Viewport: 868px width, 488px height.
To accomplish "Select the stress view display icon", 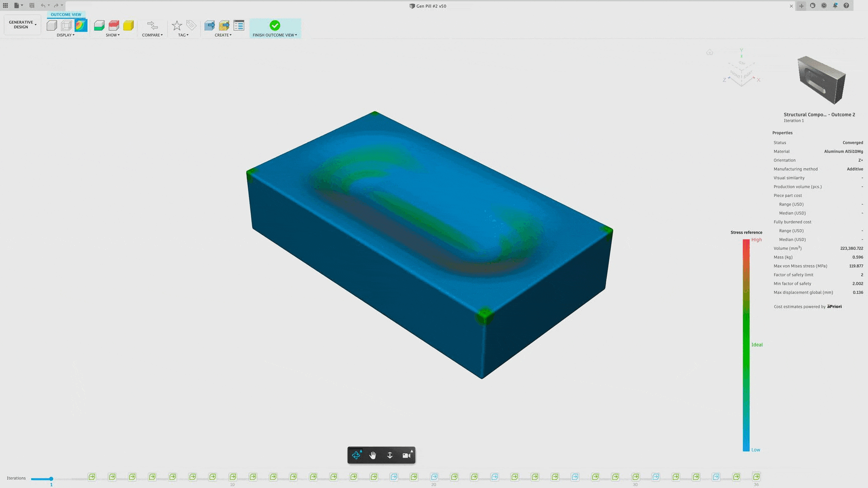I will click(81, 25).
